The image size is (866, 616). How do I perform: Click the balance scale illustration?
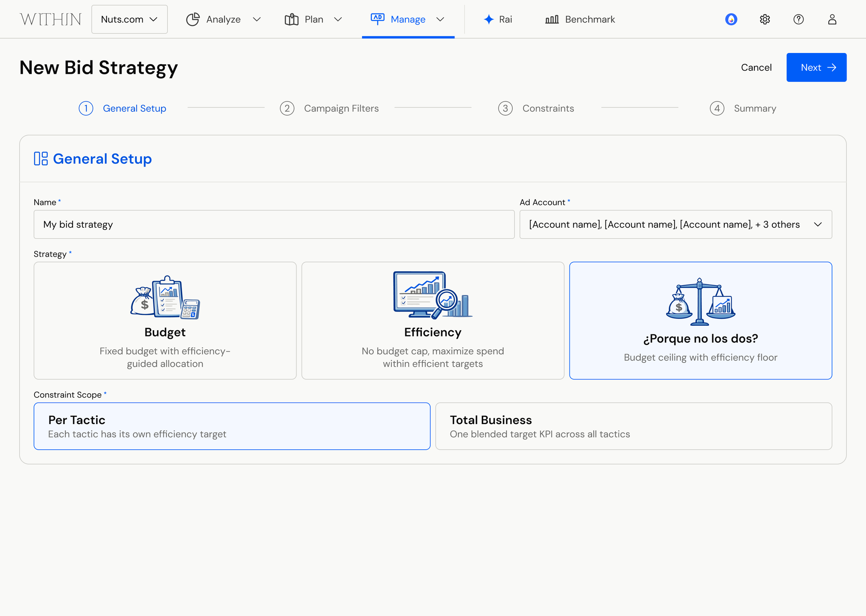click(x=700, y=301)
